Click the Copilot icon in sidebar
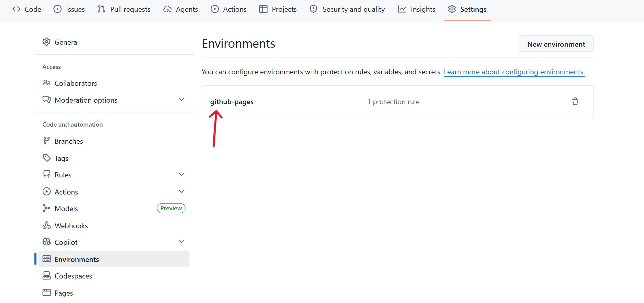The height and width of the screenshot is (303, 644). pyautogui.click(x=46, y=242)
